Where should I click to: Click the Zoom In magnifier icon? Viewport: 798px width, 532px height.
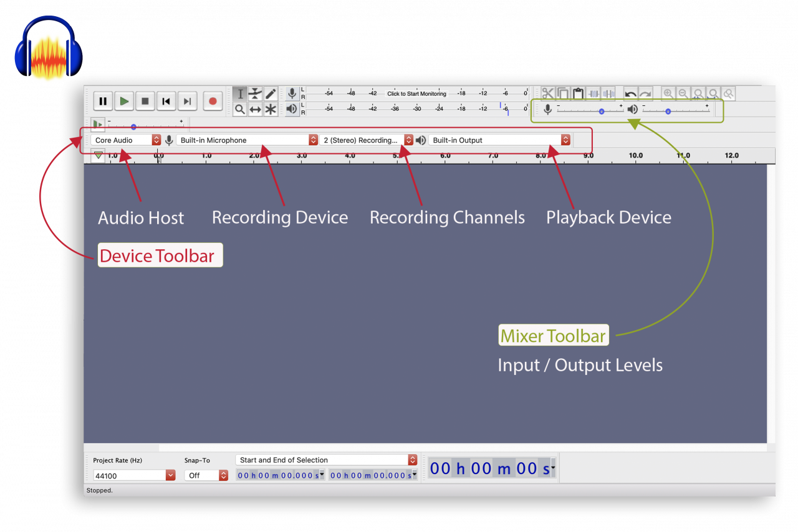click(x=668, y=93)
